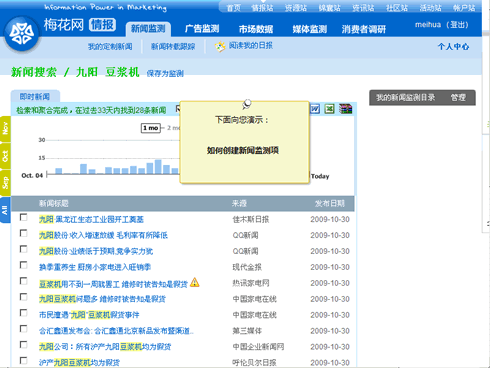Click the Meihua snowflake logo

coord(22,34)
